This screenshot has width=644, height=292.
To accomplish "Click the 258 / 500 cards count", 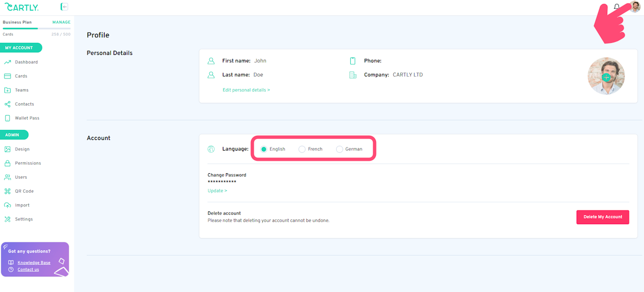I will pyautogui.click(x=61, y=34).
